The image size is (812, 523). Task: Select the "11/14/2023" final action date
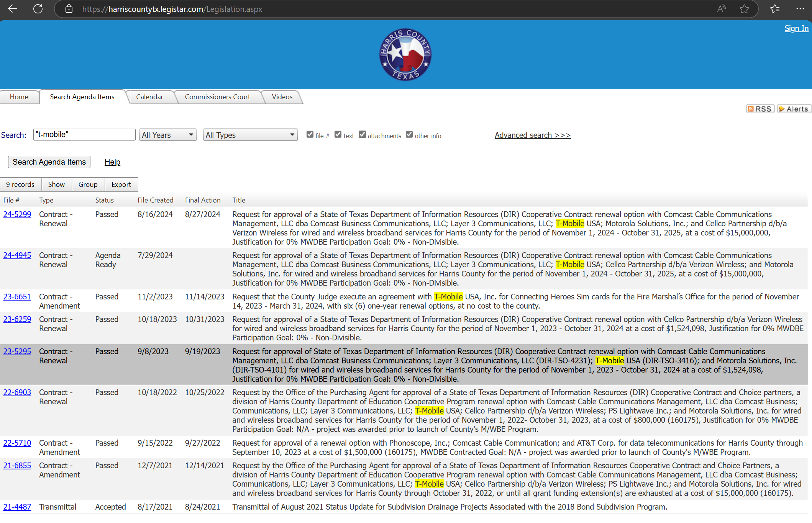click(205, 297)
